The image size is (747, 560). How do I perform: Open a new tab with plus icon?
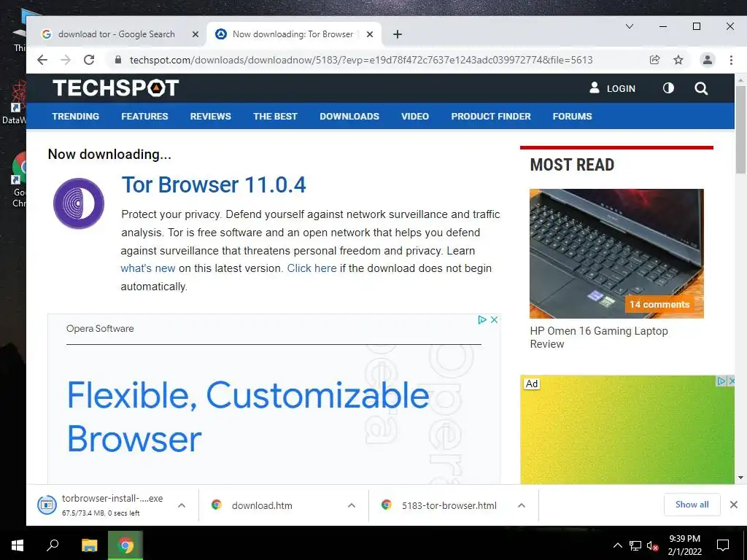[x=398, y=34]
